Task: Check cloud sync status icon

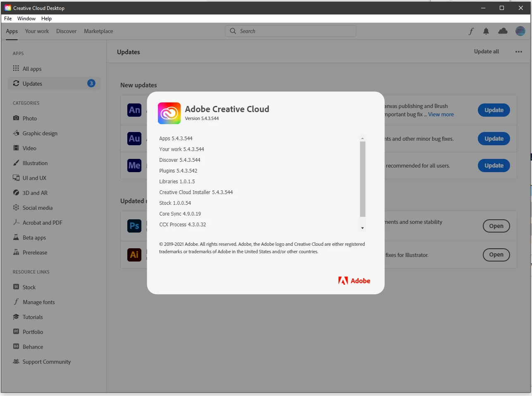Action: coord(503,31)
